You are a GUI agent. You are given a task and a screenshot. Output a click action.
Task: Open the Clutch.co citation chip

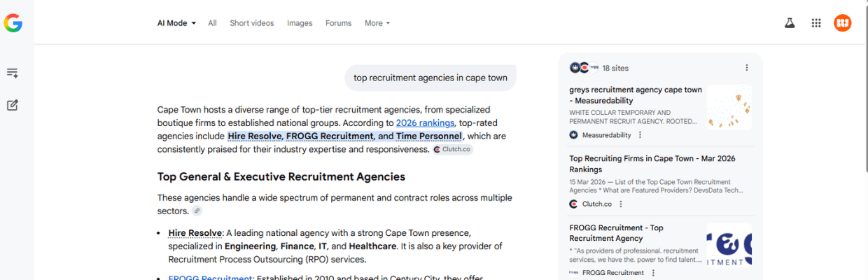tap(453, 150)
